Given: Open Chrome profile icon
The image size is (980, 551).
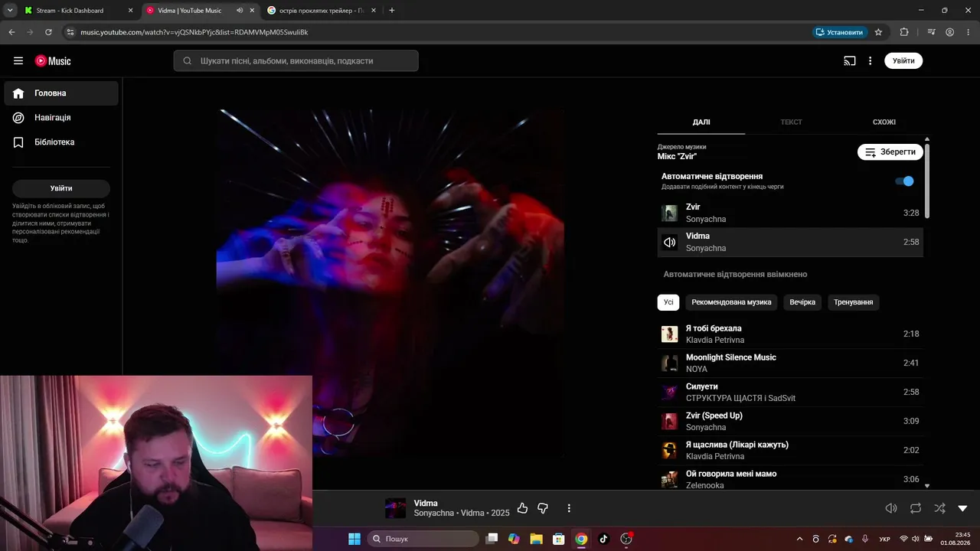Looking at the screenshot, I should [x=949, y=32].
